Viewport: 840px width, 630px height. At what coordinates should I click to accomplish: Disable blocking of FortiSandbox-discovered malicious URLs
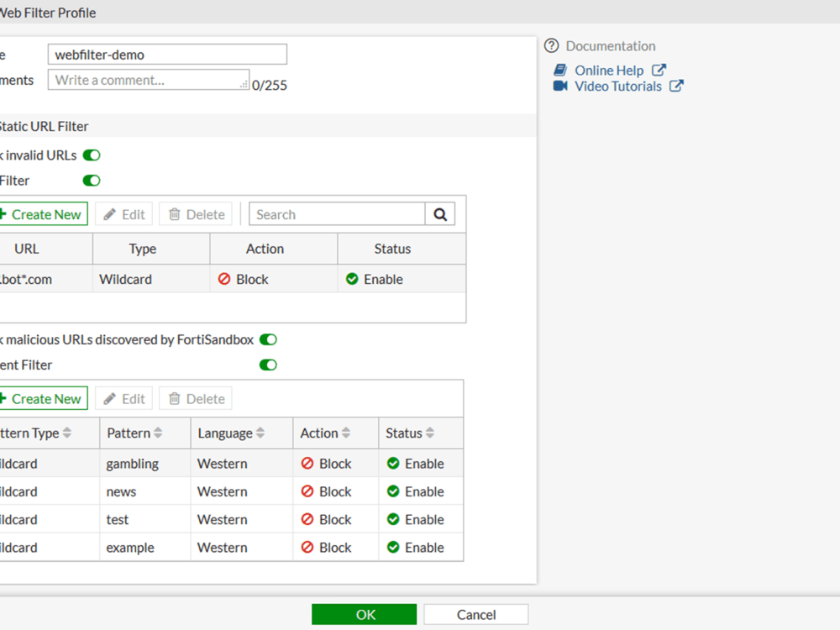(x=267, y=339)
